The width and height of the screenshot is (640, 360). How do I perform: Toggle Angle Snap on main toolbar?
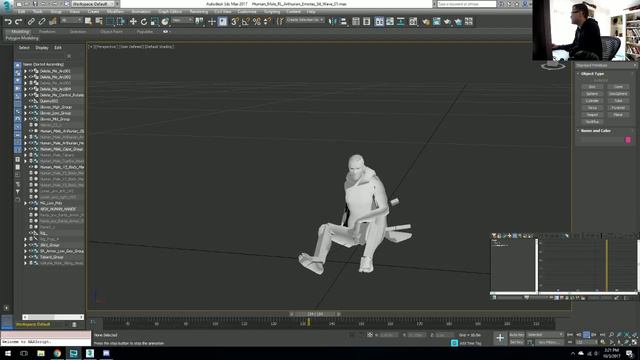click(246, 22)
